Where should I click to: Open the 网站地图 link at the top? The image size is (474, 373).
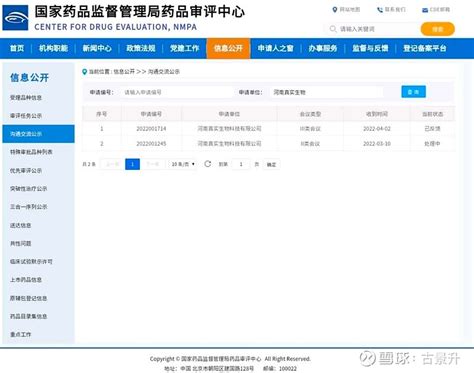click(x=349, y=10)
